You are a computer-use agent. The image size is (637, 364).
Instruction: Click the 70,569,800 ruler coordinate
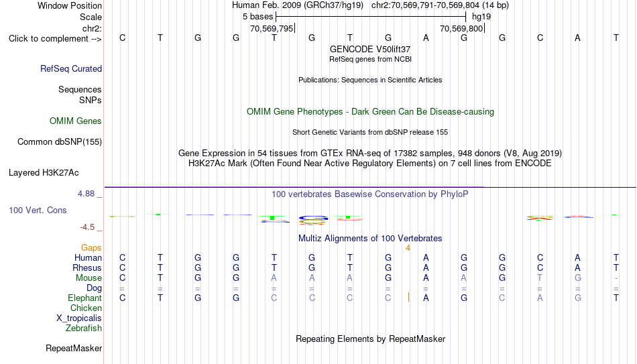461,28
